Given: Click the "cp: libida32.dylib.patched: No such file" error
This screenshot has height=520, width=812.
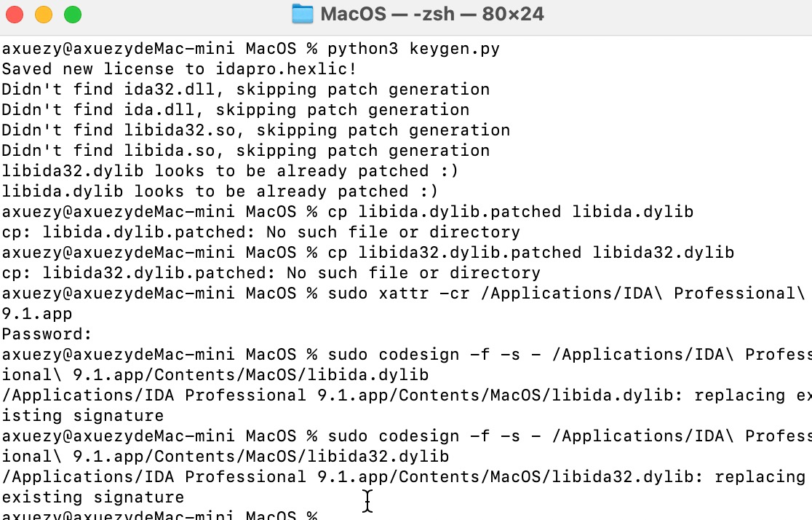Looking at the screenshot, I should 271,273.
